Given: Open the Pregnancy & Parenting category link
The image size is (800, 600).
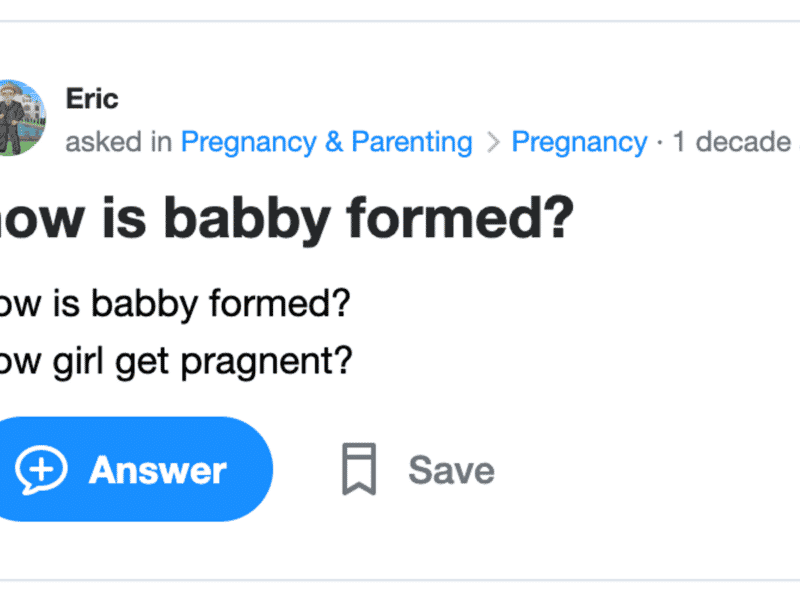Looking at the screenshot, I should click(327, 142).
